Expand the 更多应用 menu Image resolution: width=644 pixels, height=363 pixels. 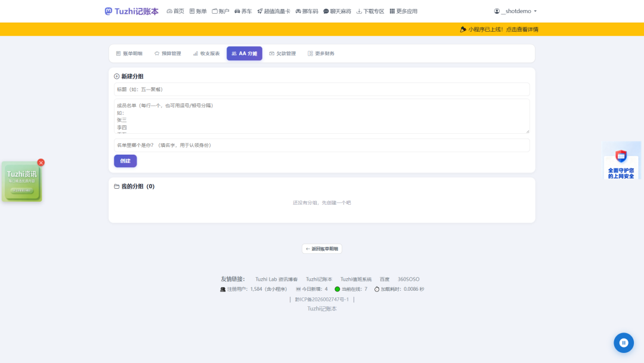403,11
